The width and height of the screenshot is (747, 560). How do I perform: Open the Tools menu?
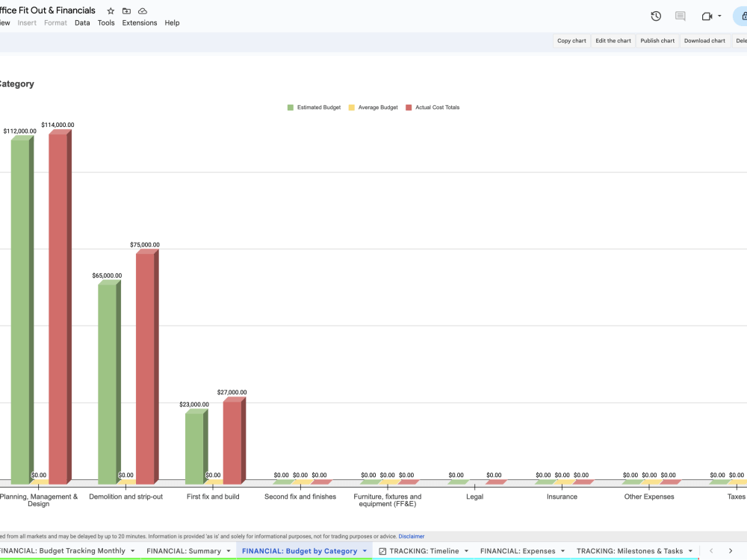click(x=106, y=23)
